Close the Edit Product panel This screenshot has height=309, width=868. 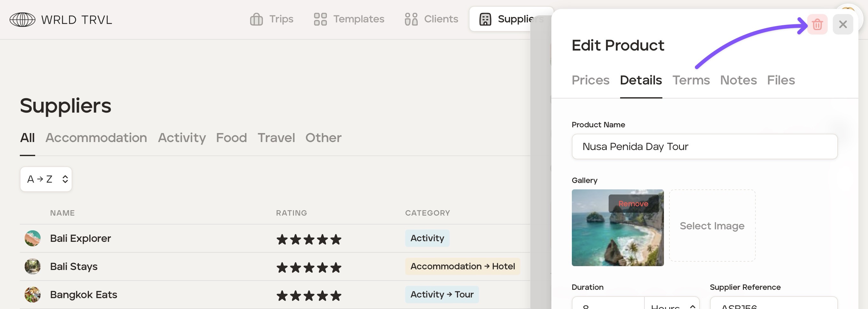click(842, 24)
